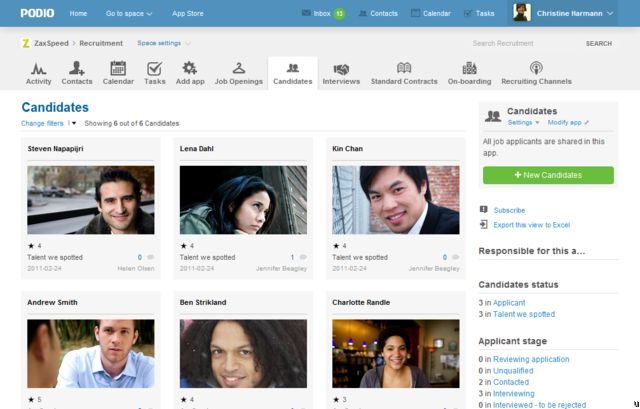Viewport: 640px width, 409px height.
Task: Go to App Store in top bar
Action: click(x=186, y=14)
